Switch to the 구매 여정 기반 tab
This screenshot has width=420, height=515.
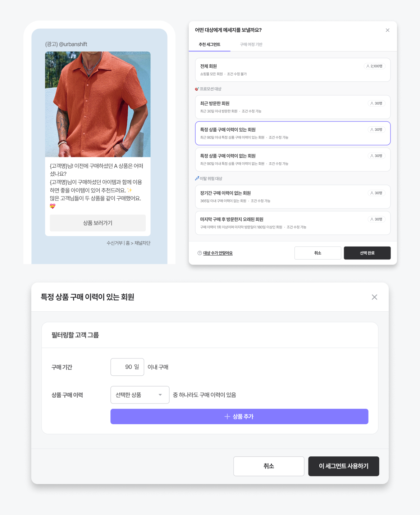[x=251, y=45]
